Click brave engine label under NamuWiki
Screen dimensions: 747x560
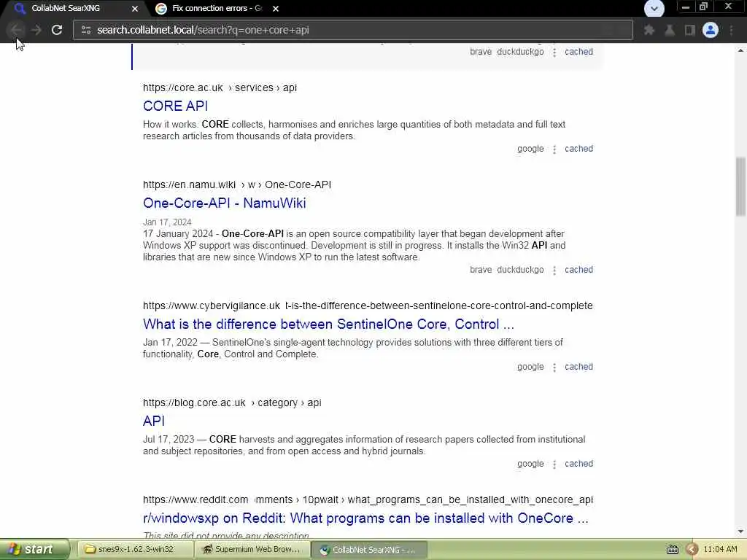pyautogui.click(x=481, y=270)
